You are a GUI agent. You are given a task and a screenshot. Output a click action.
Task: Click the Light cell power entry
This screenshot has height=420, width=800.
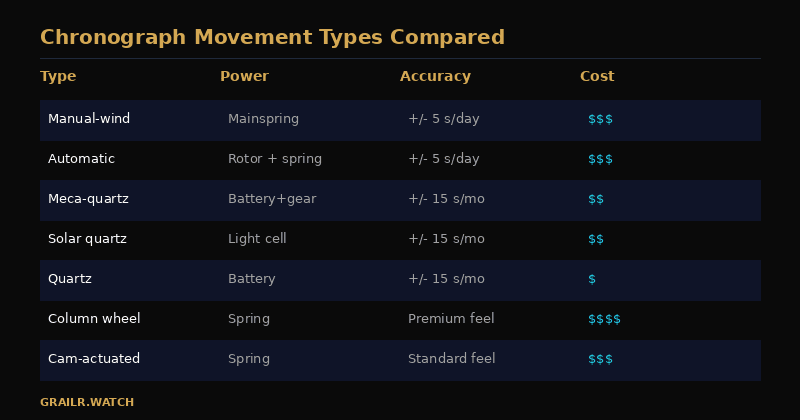(257, 239)
